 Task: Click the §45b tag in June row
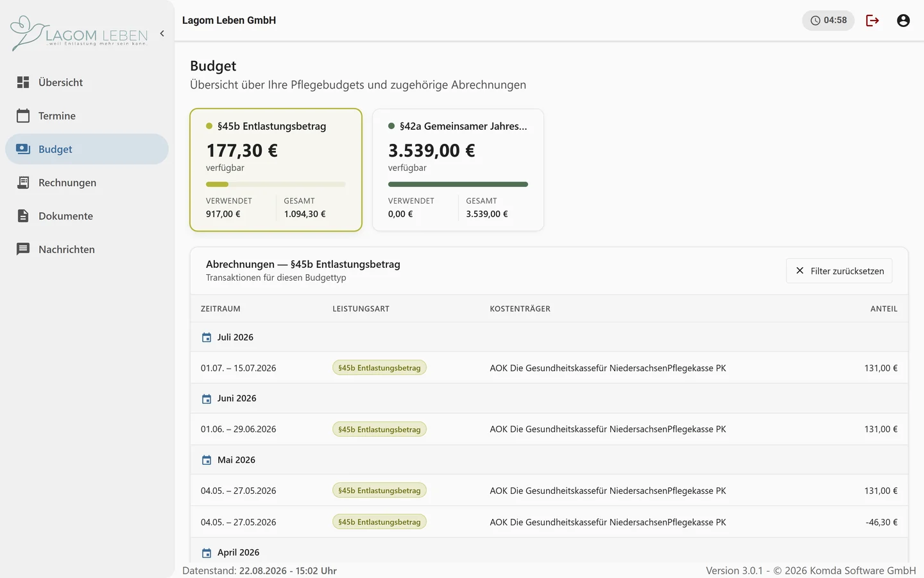[379, 429]
